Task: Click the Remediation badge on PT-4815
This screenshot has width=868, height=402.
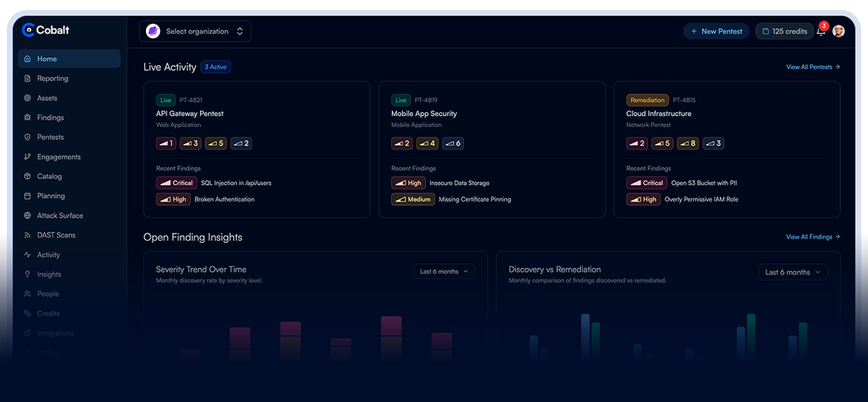Action: 647,100
